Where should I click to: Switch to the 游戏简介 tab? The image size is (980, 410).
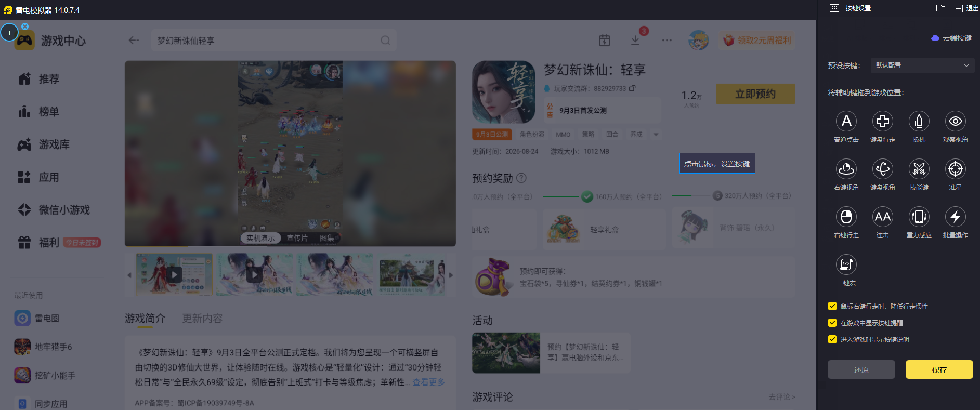145,319
